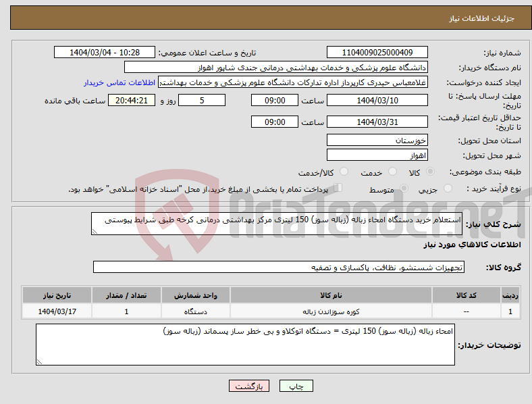Screen dimensions: 532x404
Task: Click the 09:00 hour field beside 1404/03/10
Action: [x=275, y=100]
